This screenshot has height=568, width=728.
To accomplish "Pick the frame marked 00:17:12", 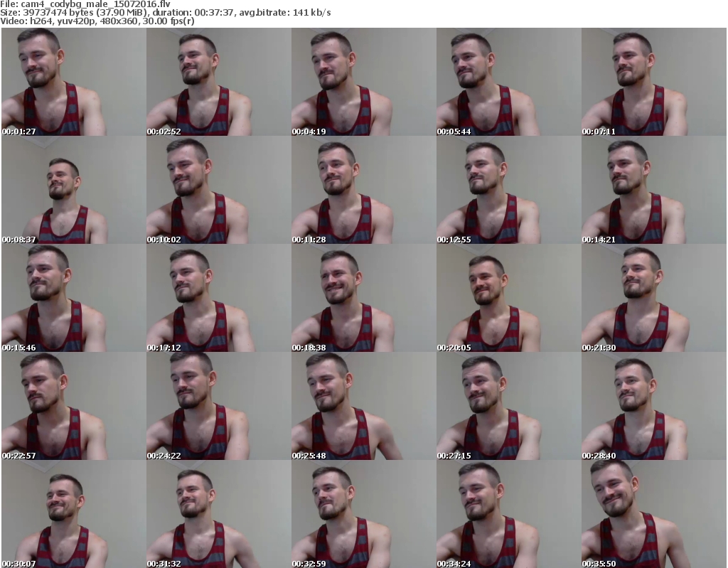I will [x=219, y=298].
